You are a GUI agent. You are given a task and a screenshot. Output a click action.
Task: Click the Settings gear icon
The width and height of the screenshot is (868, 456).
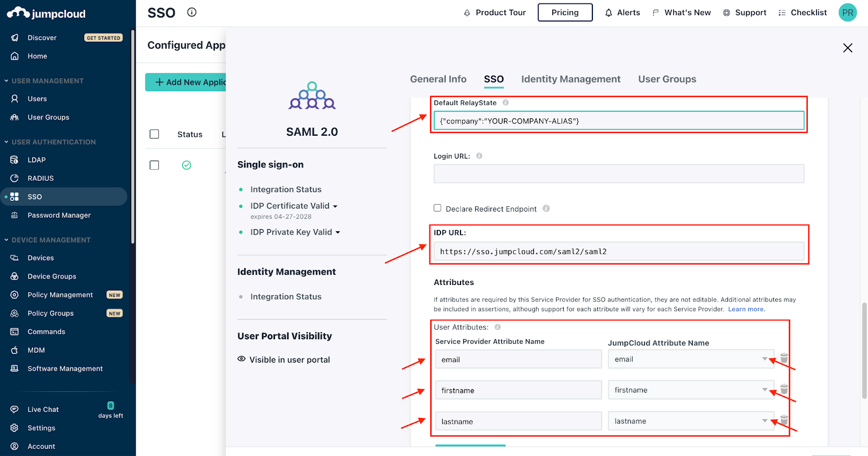[x=15, y=428]
